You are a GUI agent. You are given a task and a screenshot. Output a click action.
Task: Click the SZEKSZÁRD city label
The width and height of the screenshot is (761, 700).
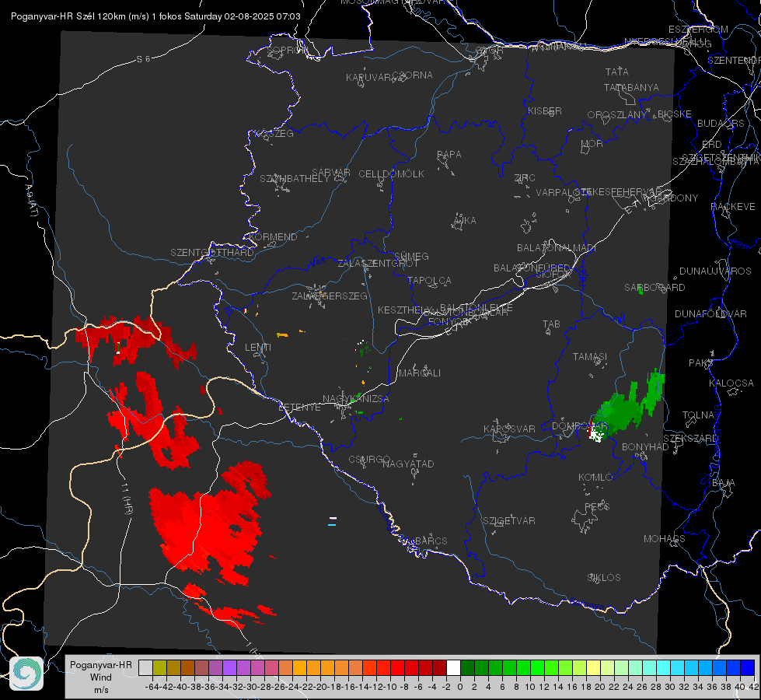point(690,439)
